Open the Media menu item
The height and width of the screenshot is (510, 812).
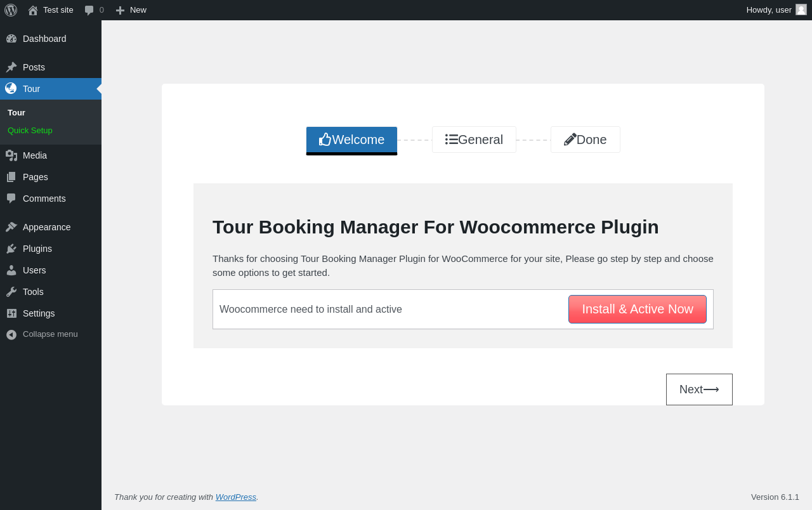click(x=51, y=155)
